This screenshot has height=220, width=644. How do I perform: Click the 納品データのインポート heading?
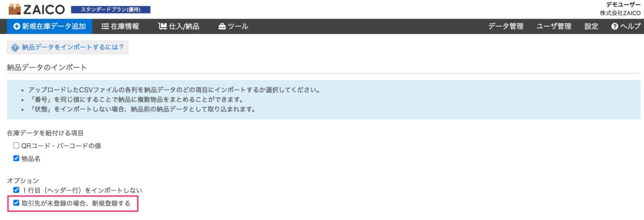coord(47,67)
